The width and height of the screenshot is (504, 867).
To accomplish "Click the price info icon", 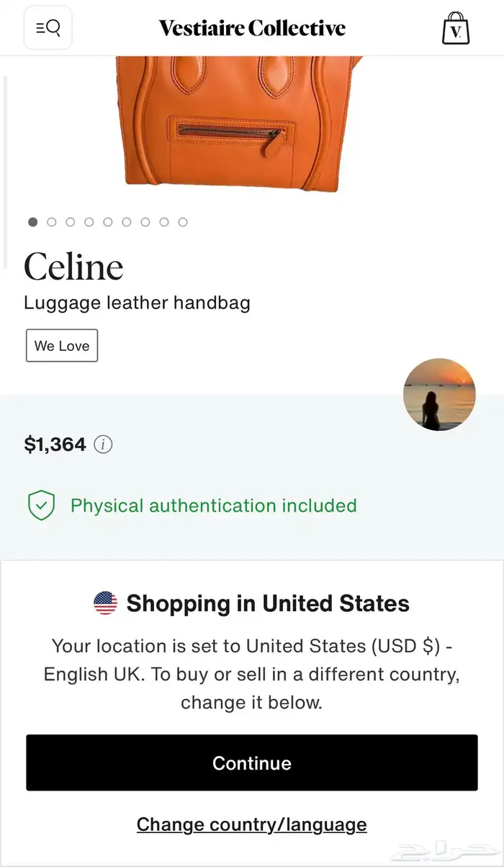I will pyautogui.click(x=104, y=445).
